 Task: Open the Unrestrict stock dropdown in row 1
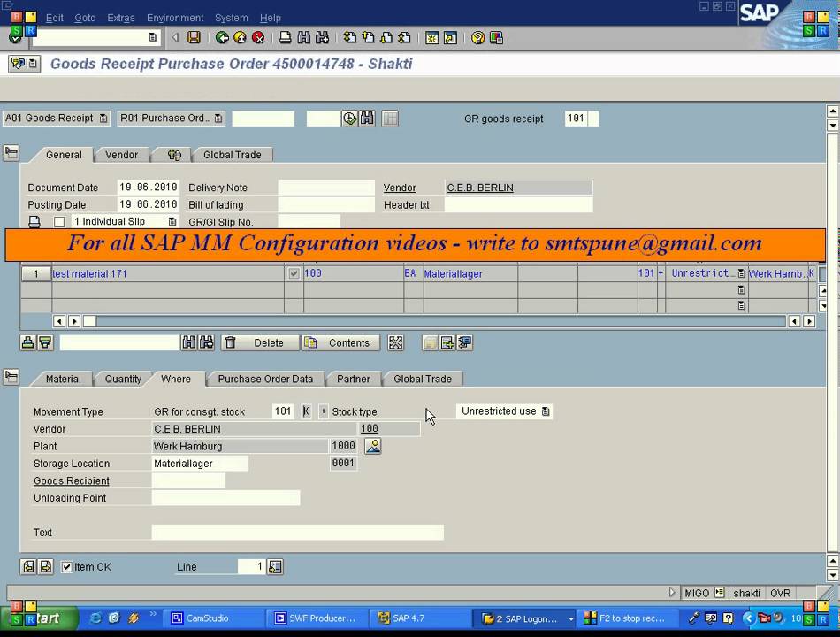tap(742, 273)
